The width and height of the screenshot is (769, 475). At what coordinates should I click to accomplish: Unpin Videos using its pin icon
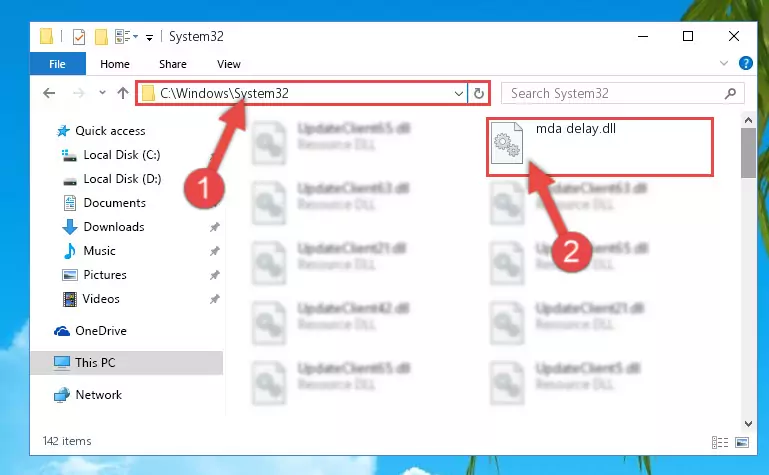pos(214,299)
